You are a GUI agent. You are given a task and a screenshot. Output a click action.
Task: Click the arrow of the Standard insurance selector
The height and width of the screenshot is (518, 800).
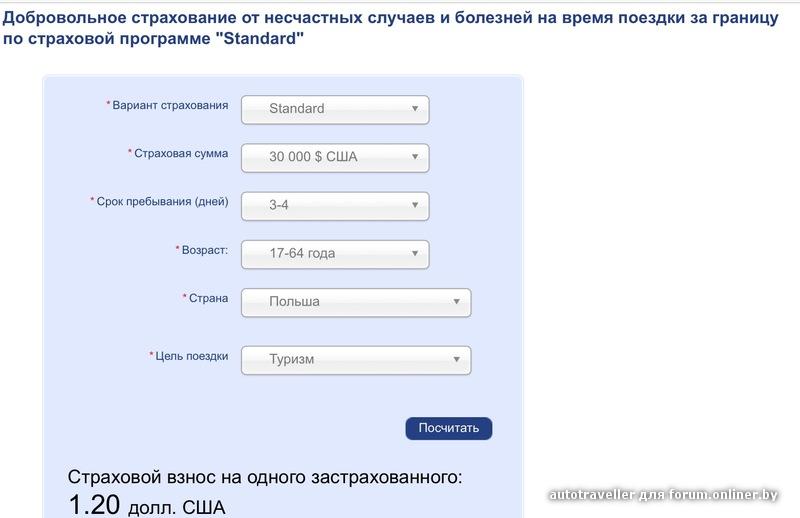point(415,109)
